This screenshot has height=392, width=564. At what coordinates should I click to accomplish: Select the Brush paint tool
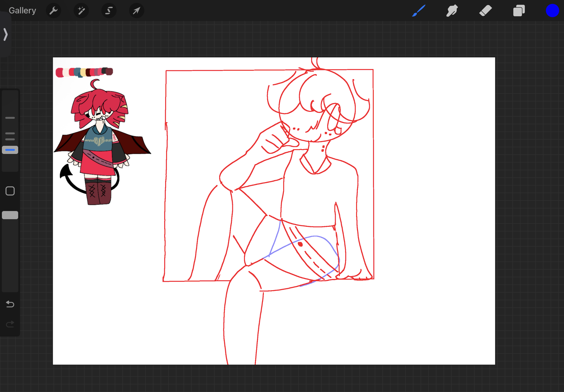418,11
